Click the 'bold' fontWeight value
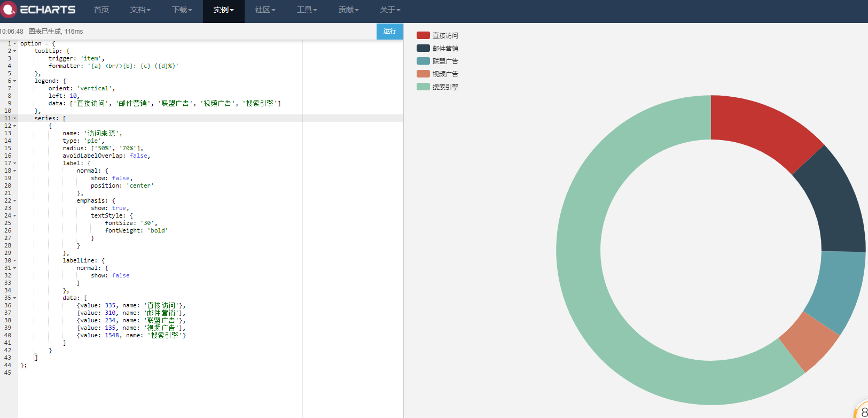The height and width of the screenshot is (418, 868). pyautogui.click(x=158, y=231)
